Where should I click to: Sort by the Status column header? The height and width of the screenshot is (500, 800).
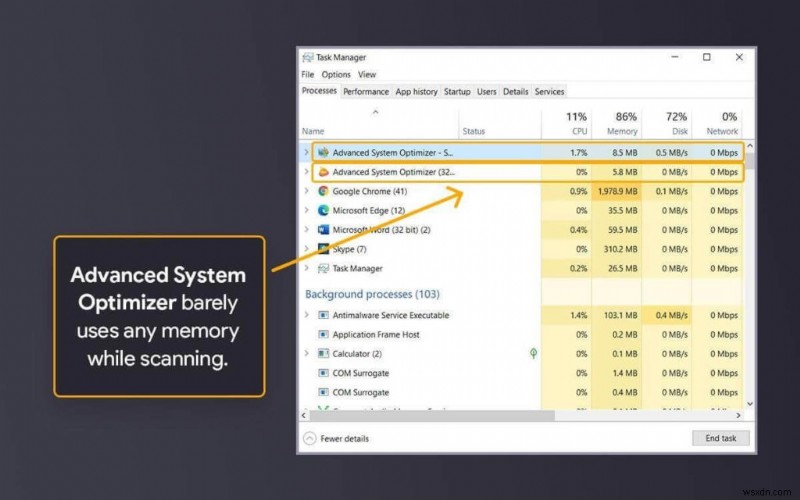click(473, 132)
